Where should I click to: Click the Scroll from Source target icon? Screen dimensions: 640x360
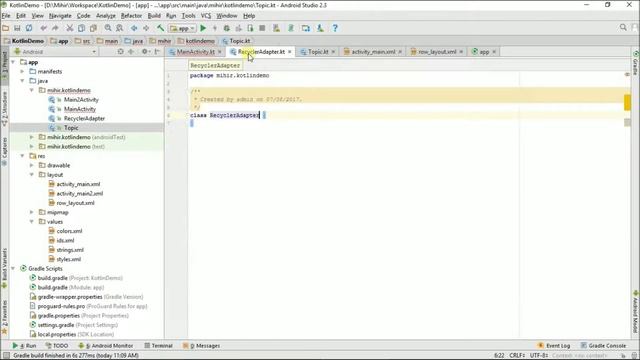(120, 52)
